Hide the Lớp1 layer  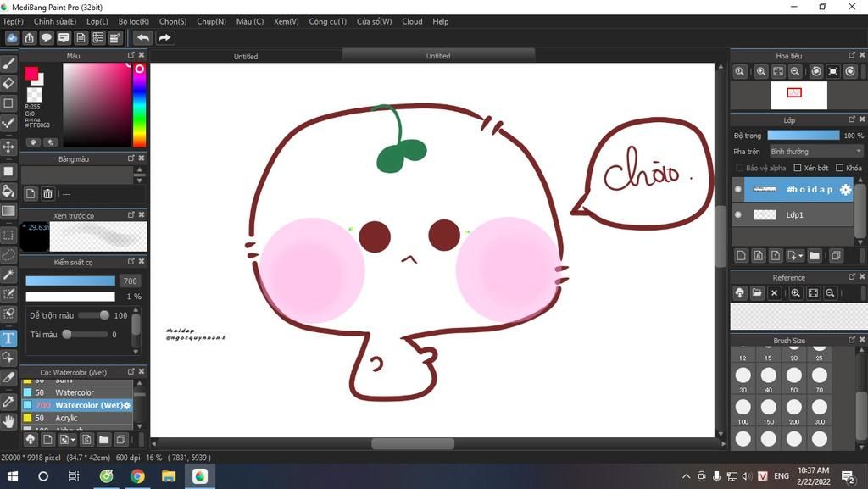pyautogui.click(x=738, y=214)
